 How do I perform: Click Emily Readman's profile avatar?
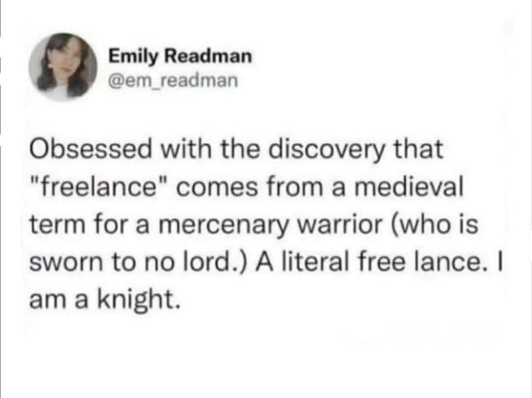(68, 66)
